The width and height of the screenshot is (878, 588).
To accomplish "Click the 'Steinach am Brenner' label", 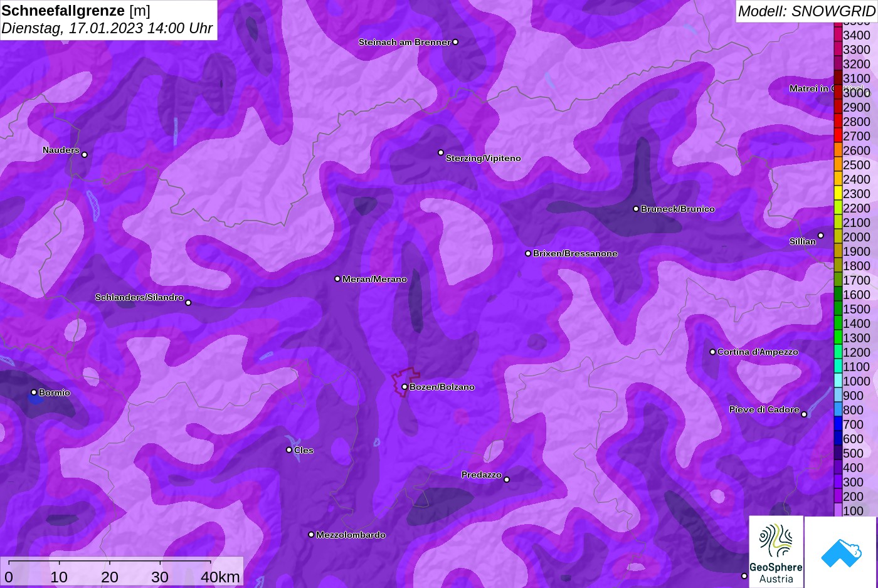I will point(405,42).
